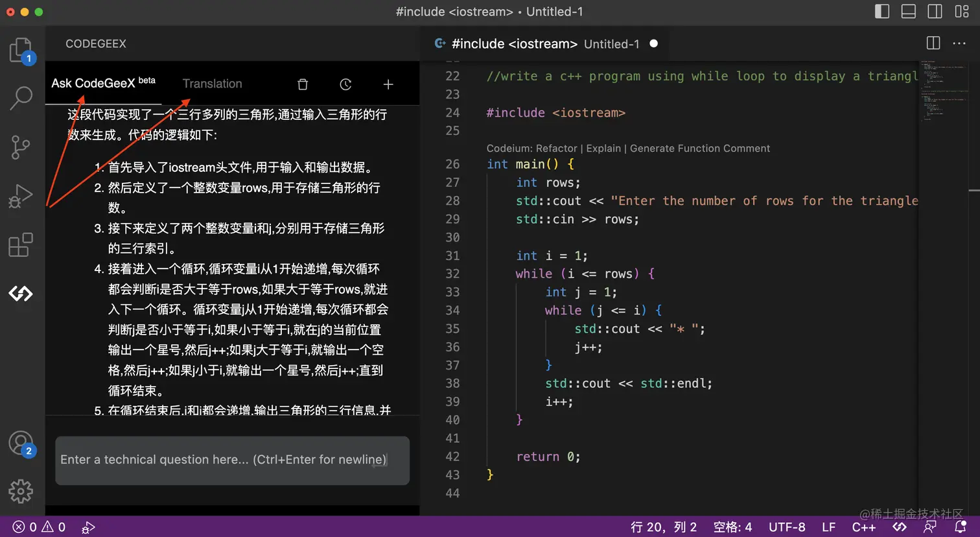Viewport: 980px width, 537px height.
Task: Open chat history via clock icon
Action: [x=345, y=84]
